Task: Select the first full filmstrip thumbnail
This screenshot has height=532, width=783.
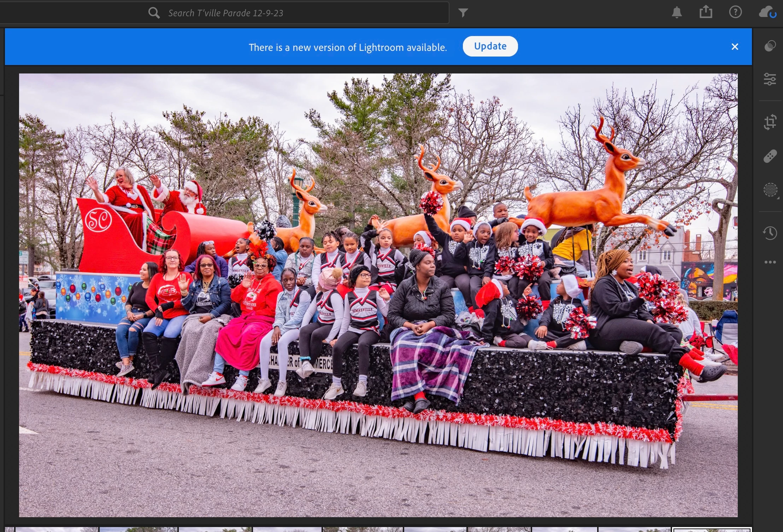Action: coord(57,530)
